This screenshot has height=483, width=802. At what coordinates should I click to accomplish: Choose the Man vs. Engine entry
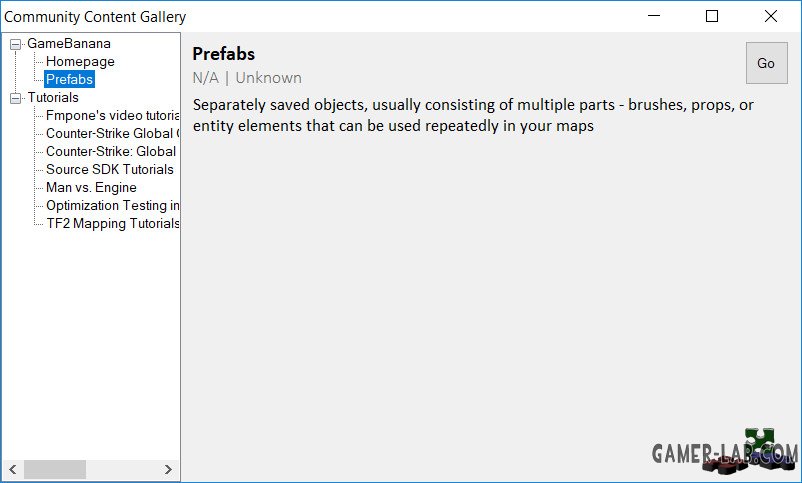pos(92,187)
